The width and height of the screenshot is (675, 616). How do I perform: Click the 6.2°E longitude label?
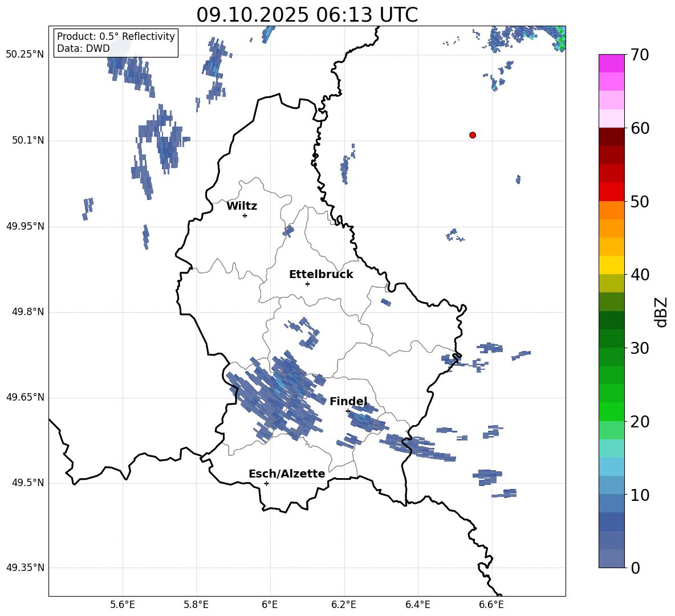coord(344,605)
